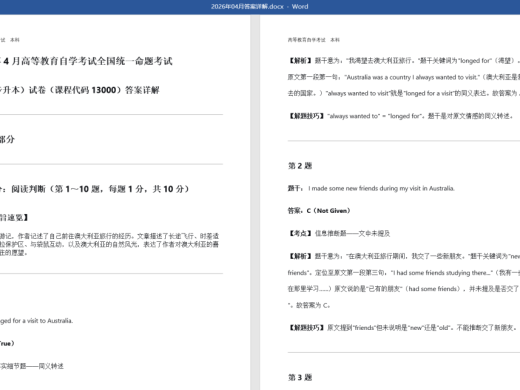Screen dimensions: 520x390
Task: Click the line containing (had some friends)
Action: [x=404, y=289]
